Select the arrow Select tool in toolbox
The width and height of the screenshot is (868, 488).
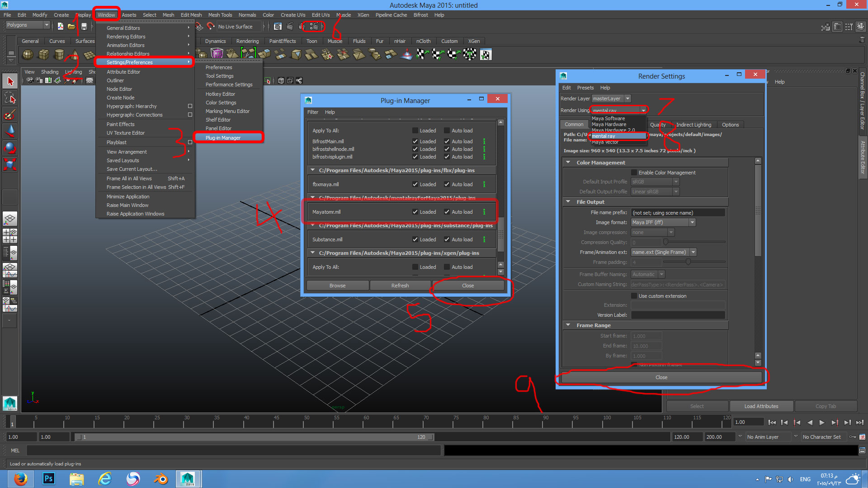pyautogui.click(x=10, y=81)
